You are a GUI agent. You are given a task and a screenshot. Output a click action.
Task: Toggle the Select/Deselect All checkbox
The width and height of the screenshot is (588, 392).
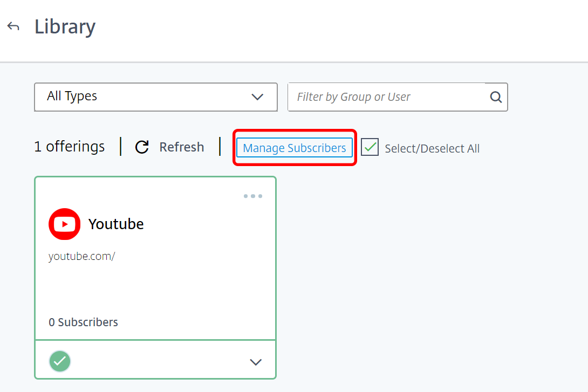(x=370, y=147)
